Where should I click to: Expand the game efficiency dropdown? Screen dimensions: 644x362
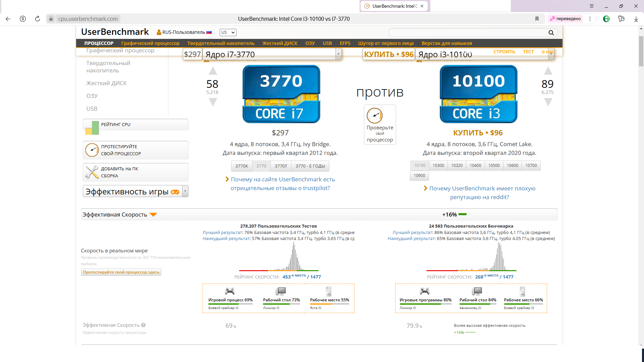point(185,191)
